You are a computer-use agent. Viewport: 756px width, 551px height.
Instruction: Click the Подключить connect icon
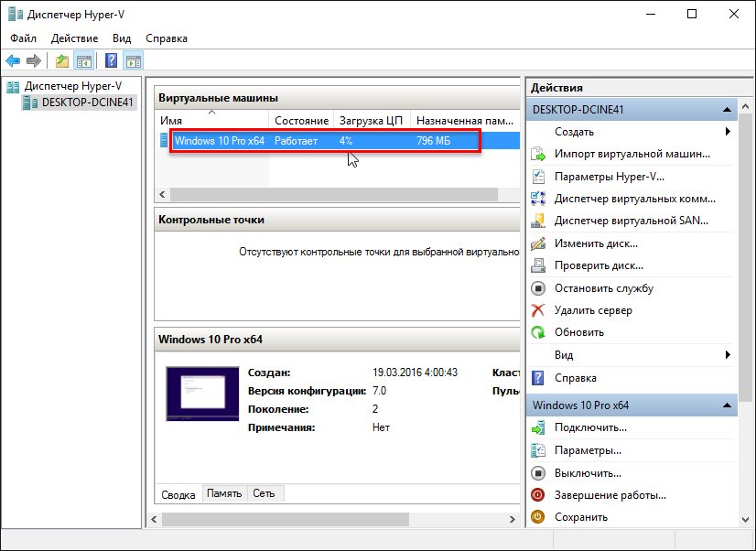[x=538, y=427]
